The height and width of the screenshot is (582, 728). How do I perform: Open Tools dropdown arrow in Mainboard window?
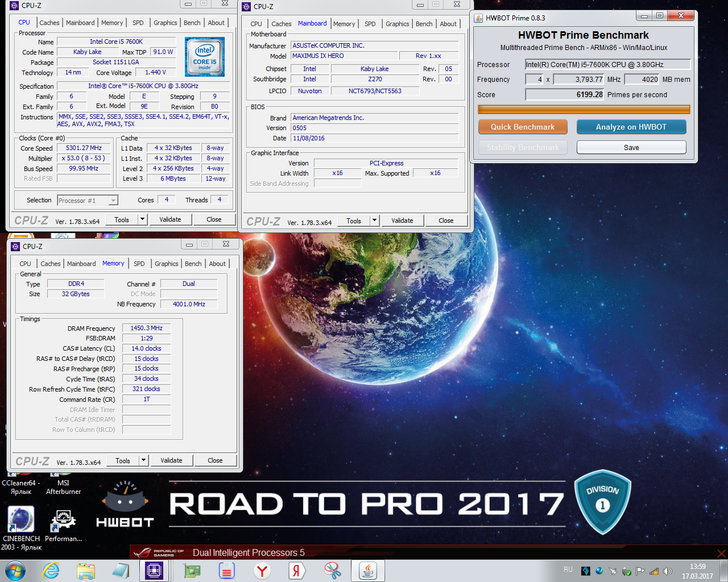pos(374,221)
